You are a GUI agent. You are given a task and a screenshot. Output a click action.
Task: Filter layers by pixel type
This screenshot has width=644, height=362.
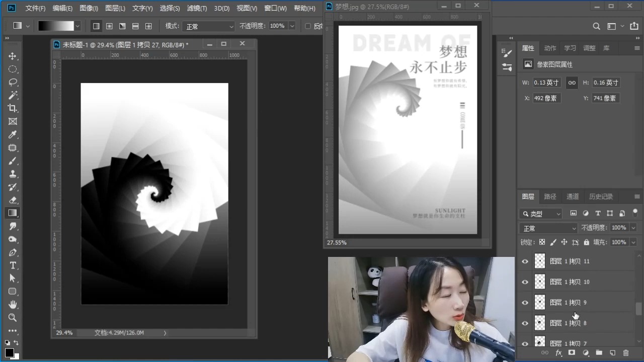point(573,213)
